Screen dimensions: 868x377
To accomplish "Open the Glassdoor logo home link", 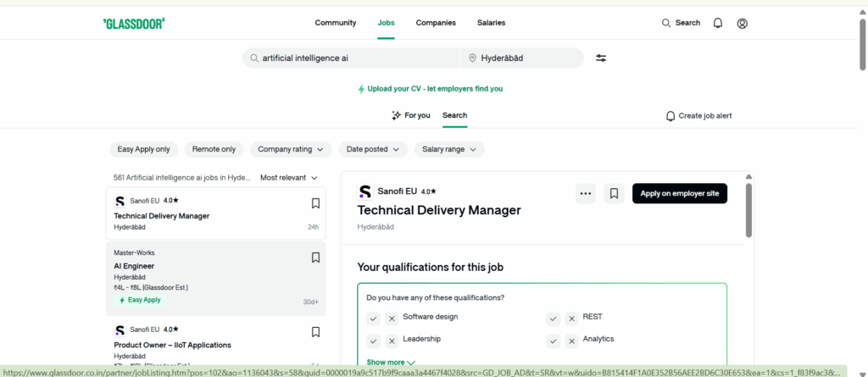I will (134, 23).
